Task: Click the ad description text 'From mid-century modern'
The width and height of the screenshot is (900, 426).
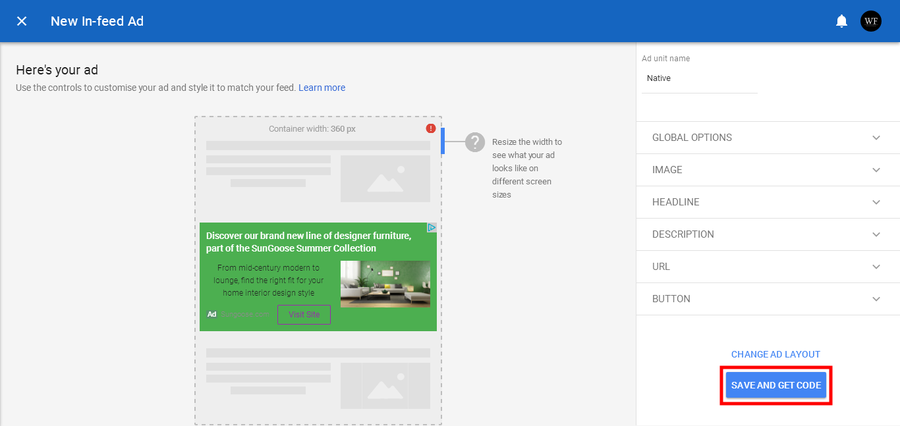Action: pos(270,280)
